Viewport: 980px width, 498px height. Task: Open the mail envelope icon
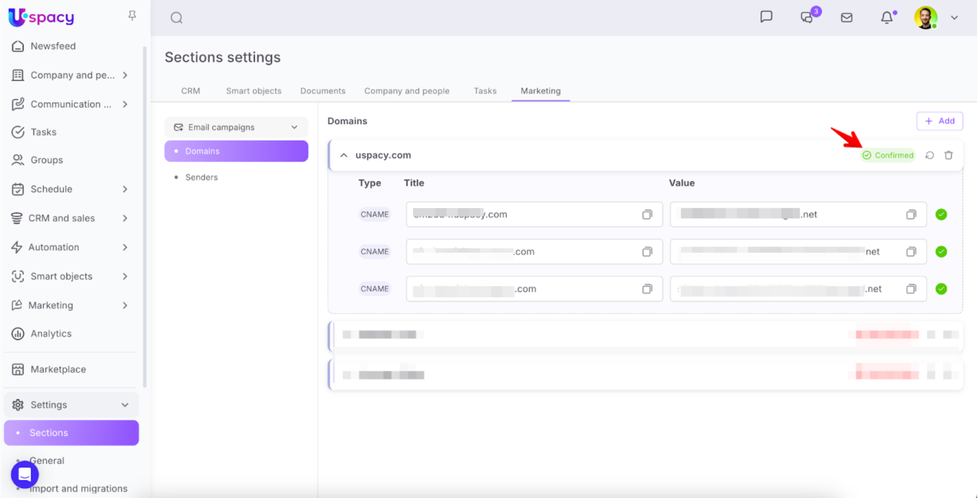coord(846,18)
